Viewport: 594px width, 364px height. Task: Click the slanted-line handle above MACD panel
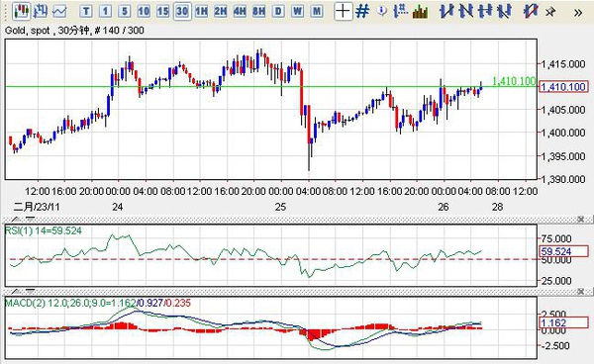point(16,291)
